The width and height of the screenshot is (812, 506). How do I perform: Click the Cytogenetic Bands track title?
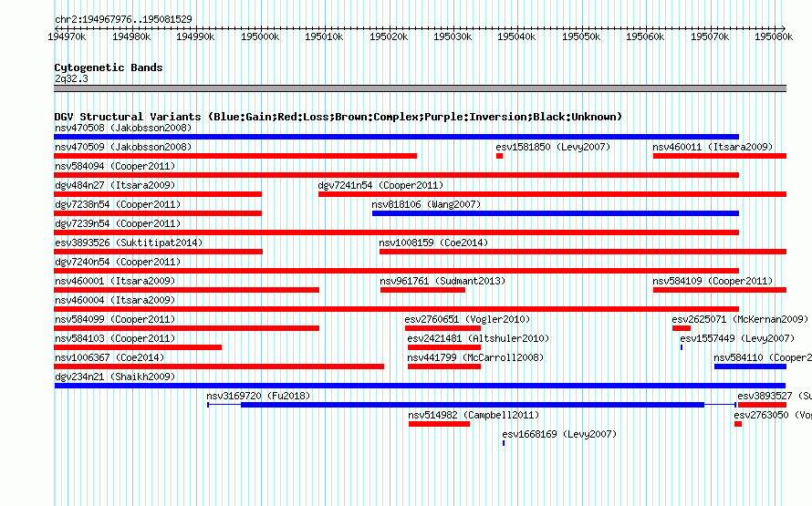pyautogui.click(x=109, y=67)
